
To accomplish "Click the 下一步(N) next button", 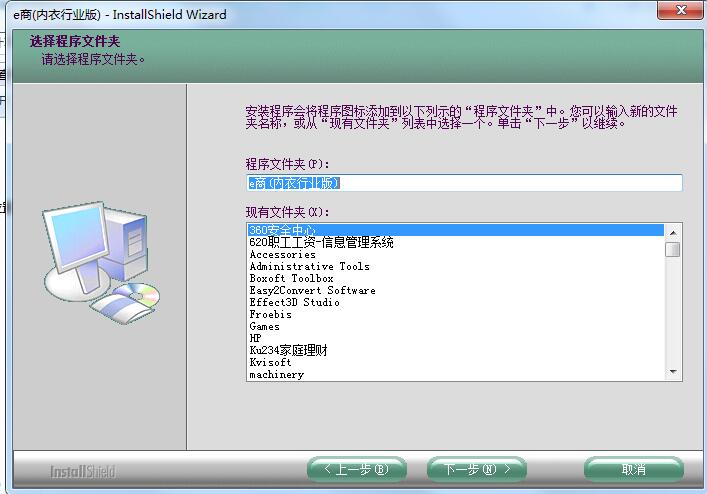I will click(477, 470).
